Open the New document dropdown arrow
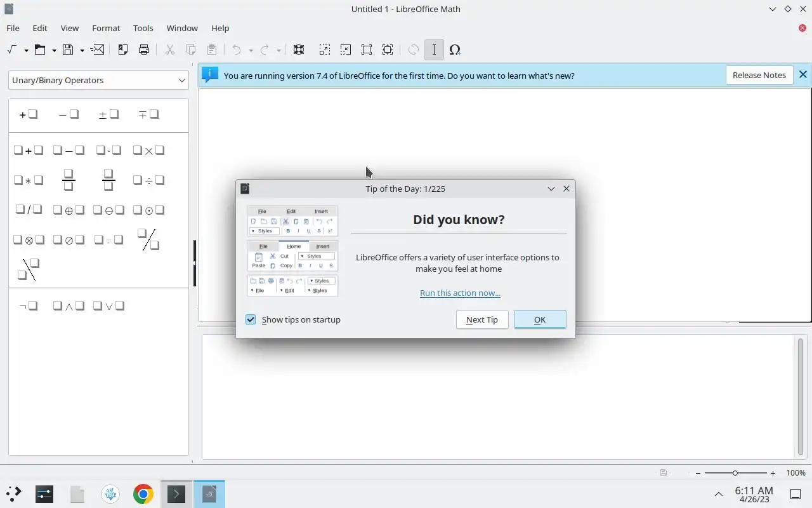The height and width of the screenshot is (508, 812). point(26,50)
